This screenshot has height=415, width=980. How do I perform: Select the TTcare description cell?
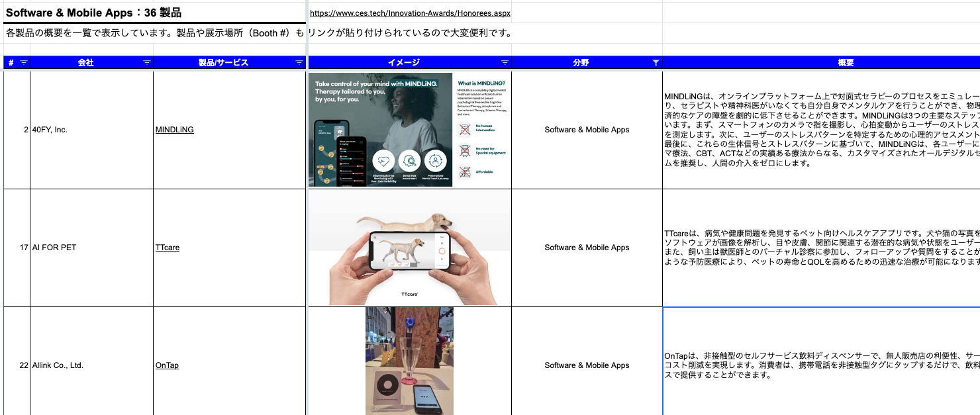[821, 248]
